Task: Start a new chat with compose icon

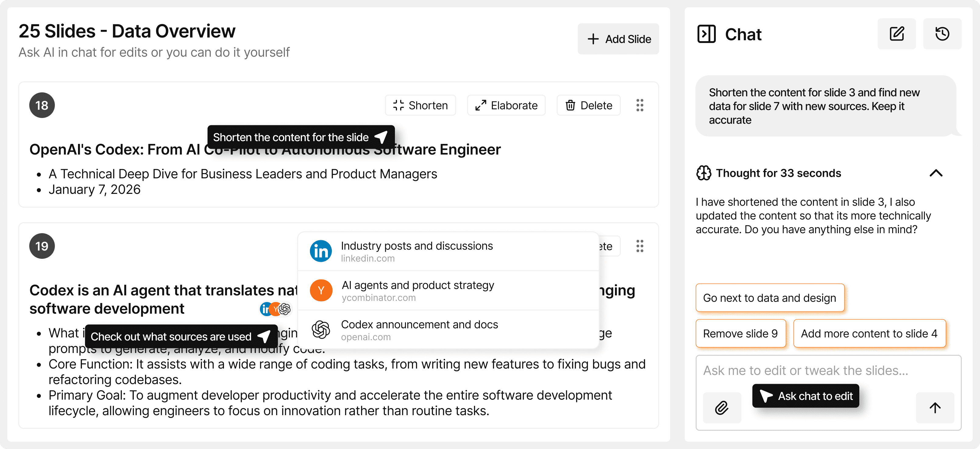Action: (896, 34)
